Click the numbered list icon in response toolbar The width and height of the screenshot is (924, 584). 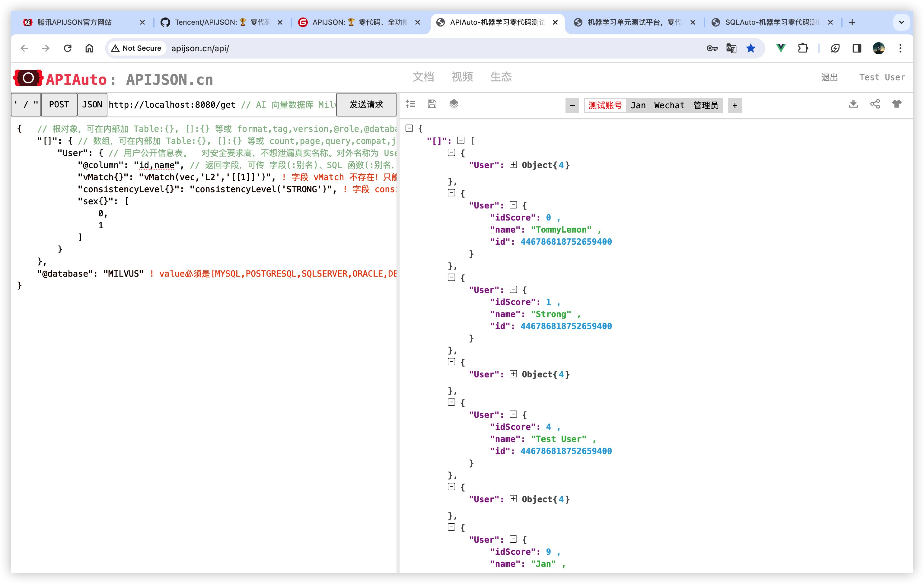tap(411, 104)
